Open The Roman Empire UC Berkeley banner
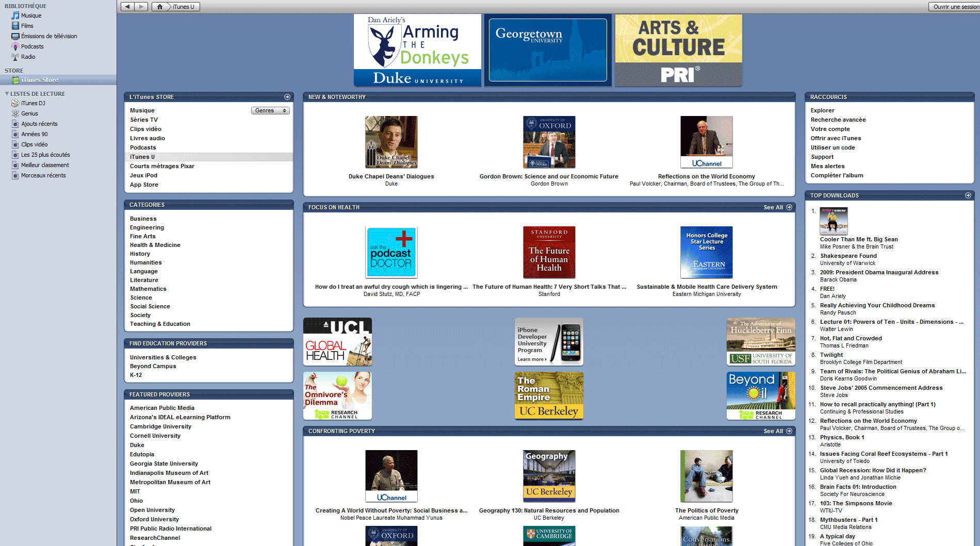The image size is (980, 546). (549, 396)
